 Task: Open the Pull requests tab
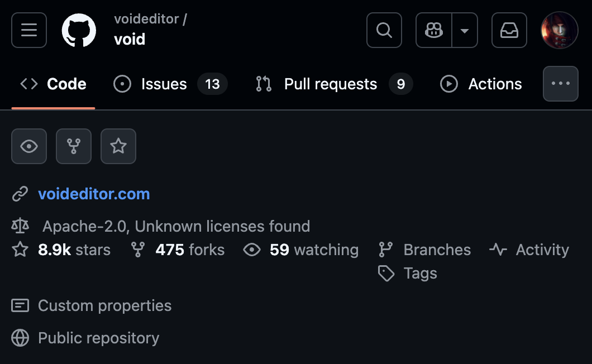(x=330, y=84)
